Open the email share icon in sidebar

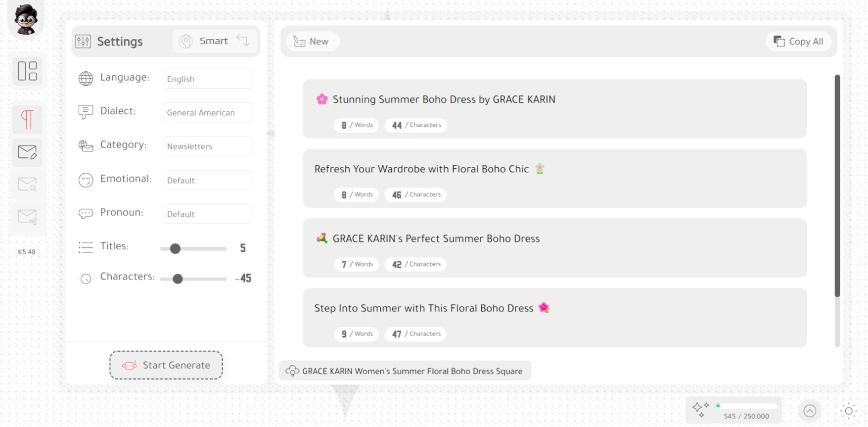[27, 217]
